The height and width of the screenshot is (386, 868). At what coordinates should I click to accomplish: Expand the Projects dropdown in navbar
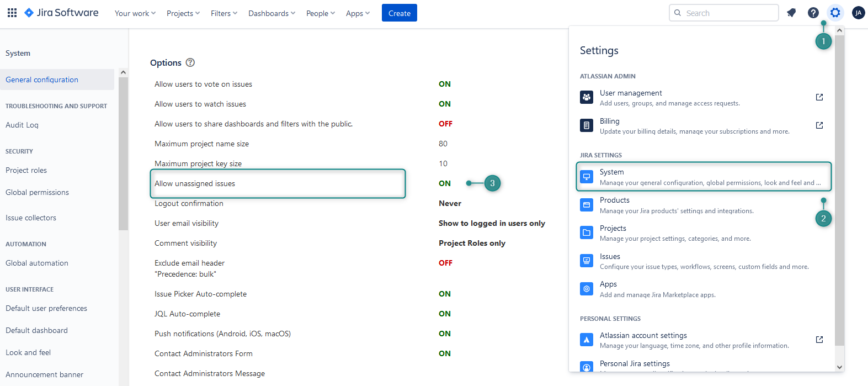point(183,13)
